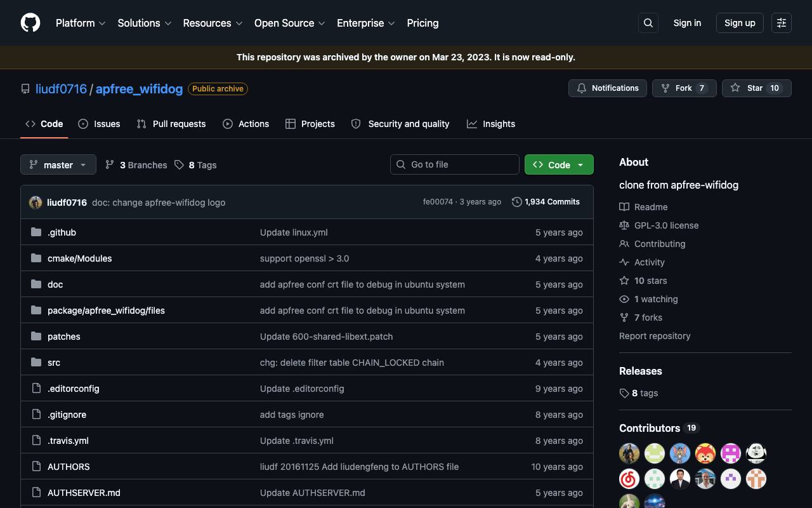Fork the repository with Fork button
812x508 pixels.
[x=684, y=88]
